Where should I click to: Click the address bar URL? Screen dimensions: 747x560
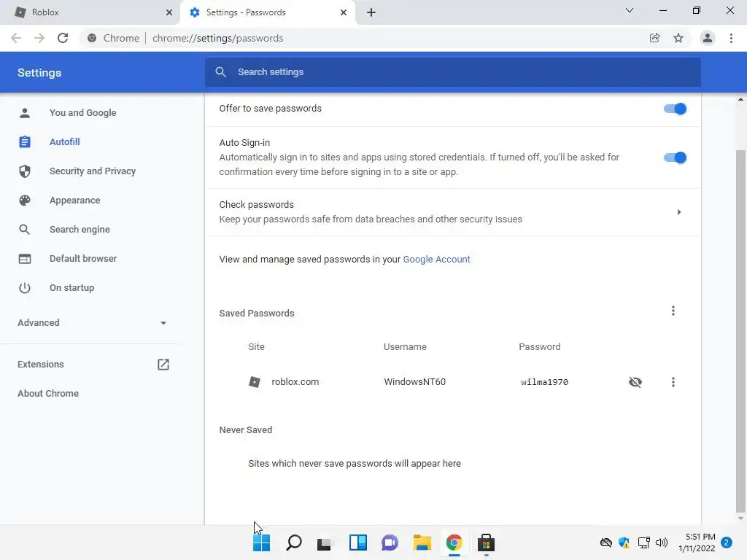pos(217,38)
